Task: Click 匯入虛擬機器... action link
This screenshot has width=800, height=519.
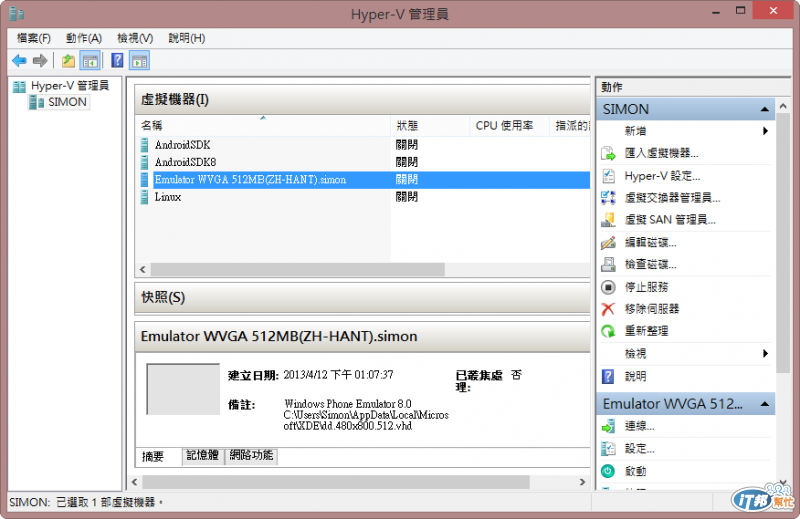Action: (x=661, y=153)
